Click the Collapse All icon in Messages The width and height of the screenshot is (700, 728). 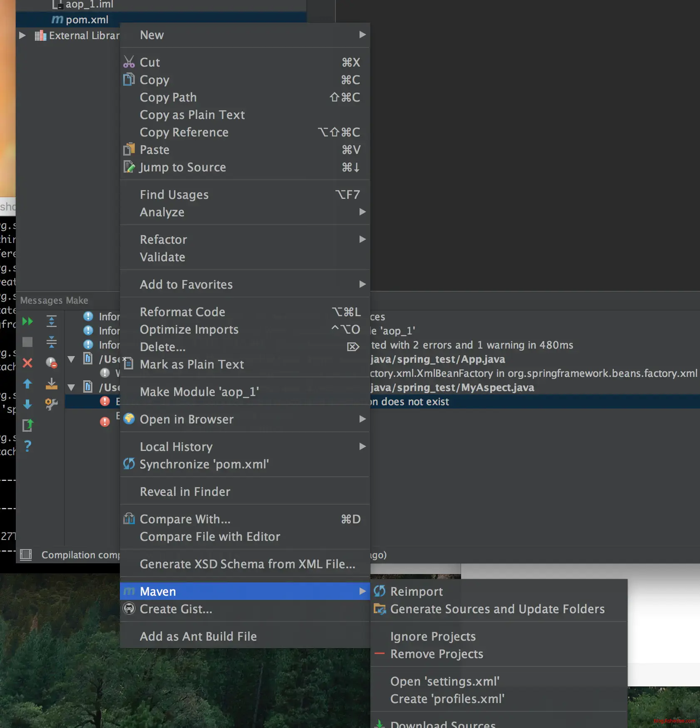coord(51,342)
